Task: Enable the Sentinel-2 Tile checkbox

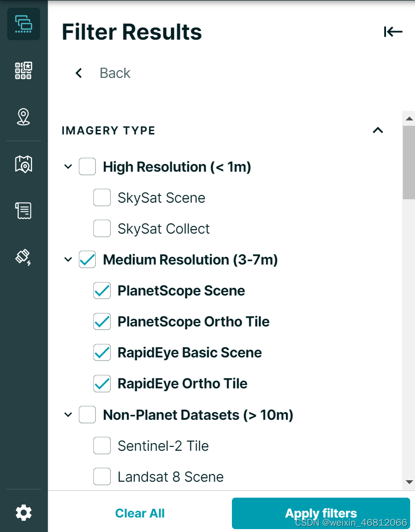Action: pyautogui.click(x=102, y=445)
